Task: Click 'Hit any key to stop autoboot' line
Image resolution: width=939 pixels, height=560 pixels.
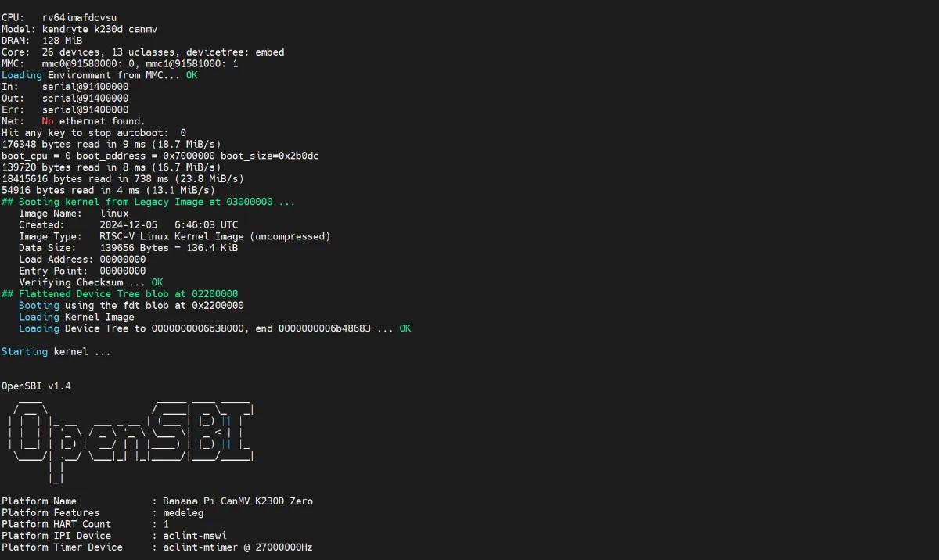Action: pos(94,133)
